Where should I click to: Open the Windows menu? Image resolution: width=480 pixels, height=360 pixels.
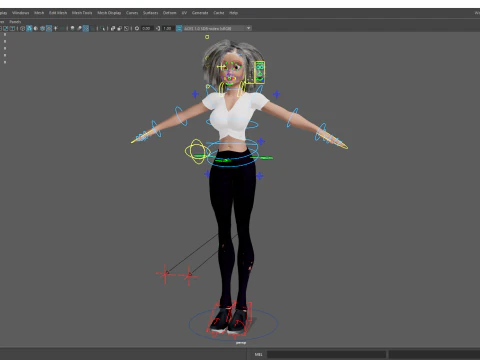[x=20, y=13]
